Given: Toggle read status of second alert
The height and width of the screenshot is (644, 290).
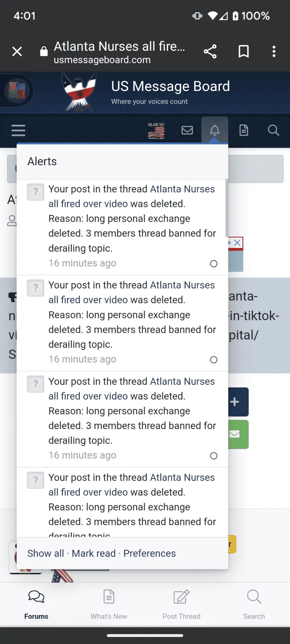Looking at the screenshot, I should click(x=214, y=360).
